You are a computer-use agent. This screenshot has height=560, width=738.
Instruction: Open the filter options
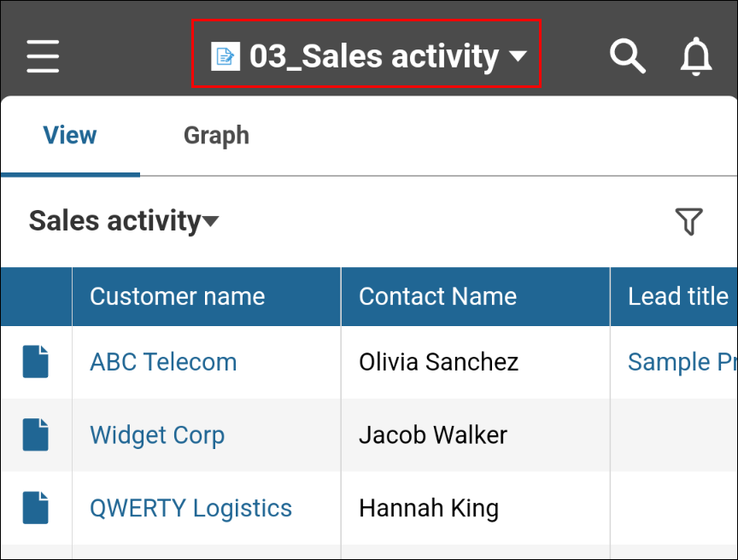[690, 220]
